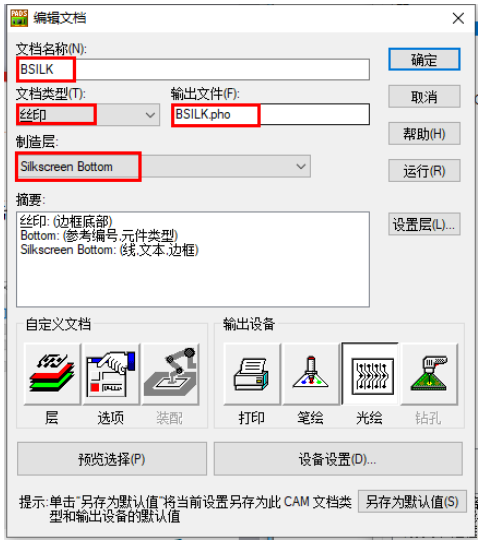The height and width of the screenshot is (546, 484).
Task: Click the 运行(R) run button
Action: (424, 171)
